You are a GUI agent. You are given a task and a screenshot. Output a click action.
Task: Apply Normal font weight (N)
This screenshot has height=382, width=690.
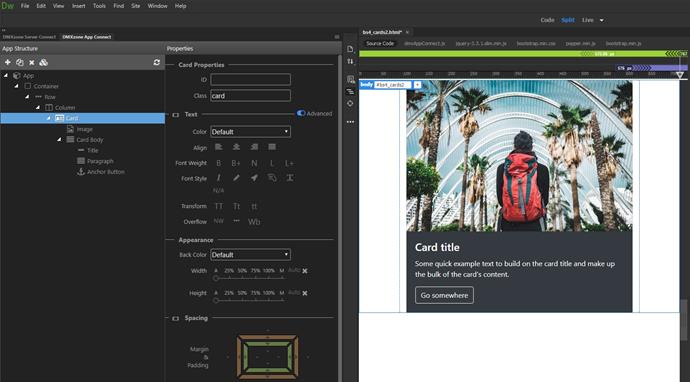point(254,163)
